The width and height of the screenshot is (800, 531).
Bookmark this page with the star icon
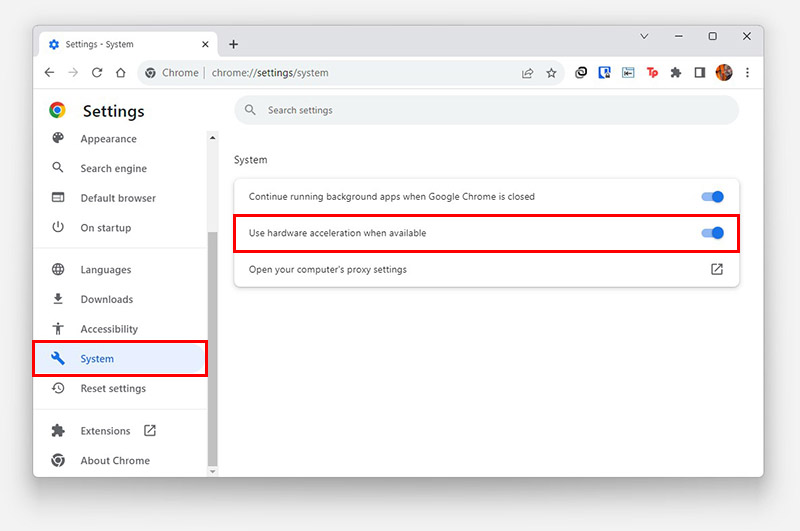(551, 73)
